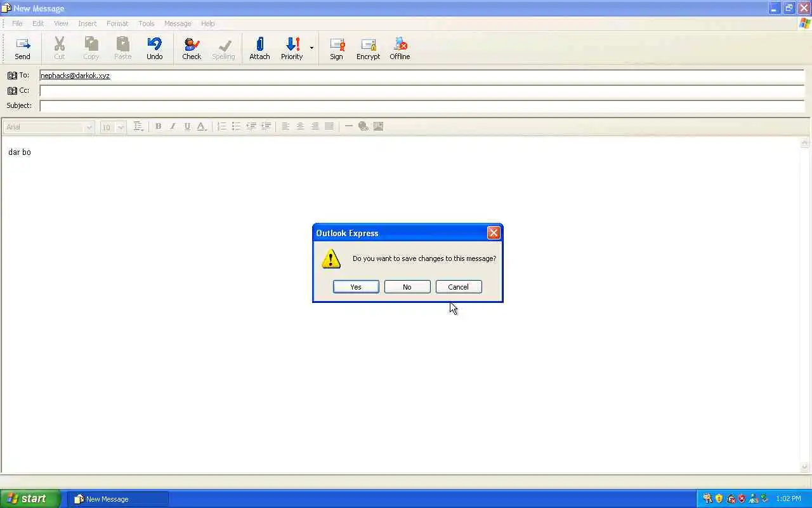Click the 'dar bo' message text

(20, 152)
